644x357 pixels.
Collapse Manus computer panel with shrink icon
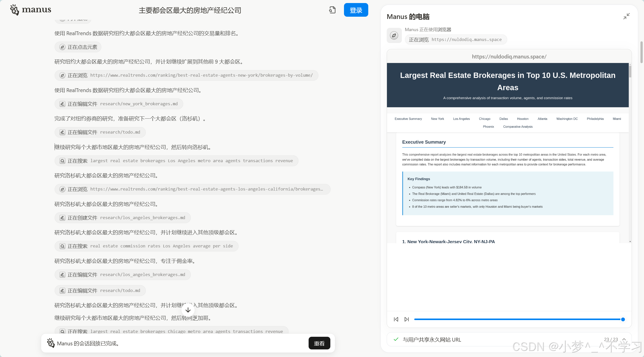click(x=626, y=16)
